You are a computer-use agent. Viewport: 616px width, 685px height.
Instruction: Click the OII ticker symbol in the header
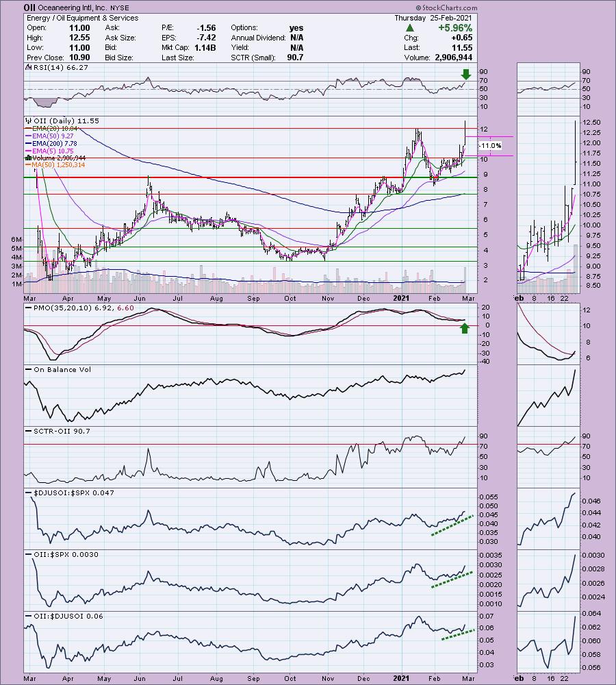click(29, 8)
